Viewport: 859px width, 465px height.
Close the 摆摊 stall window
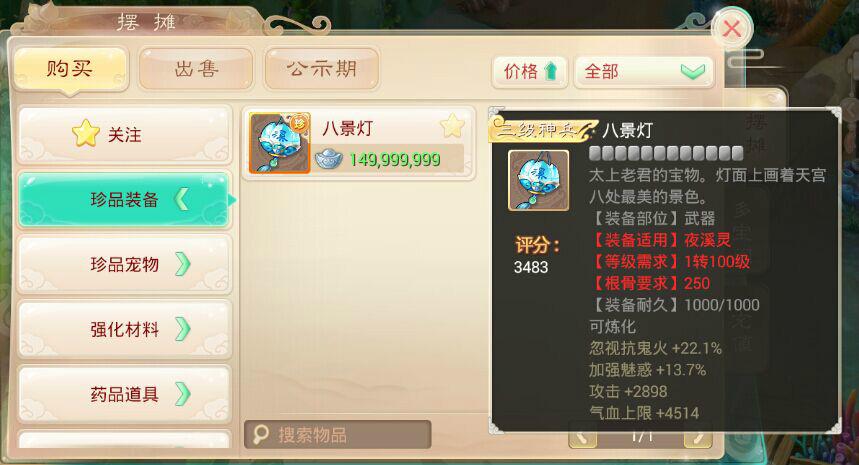click(732, 28)
